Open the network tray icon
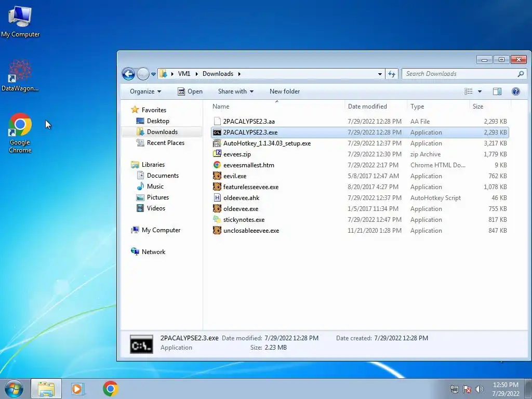Image resolution: width=532 pixels, height=399 pixels. 454,389
